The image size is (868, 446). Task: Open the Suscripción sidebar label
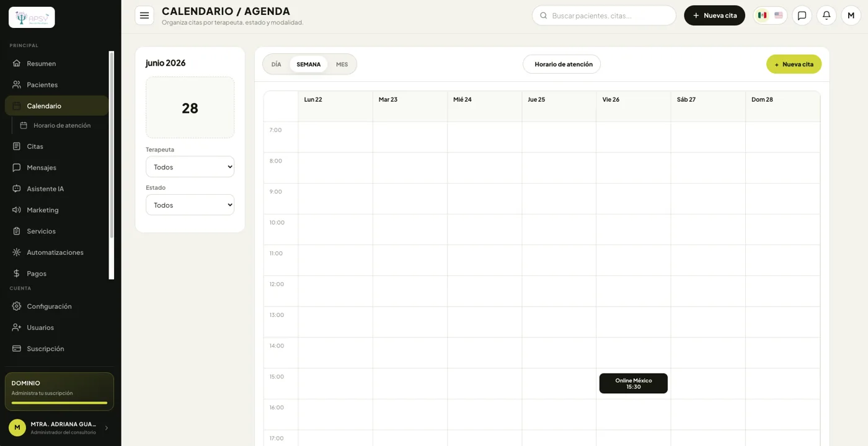45,349
